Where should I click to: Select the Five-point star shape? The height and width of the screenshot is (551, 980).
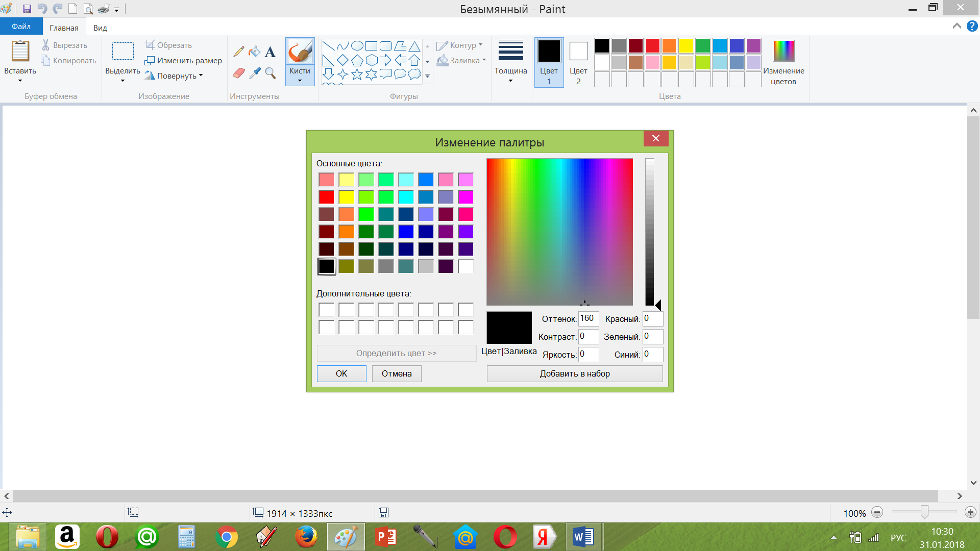click(357, 74)
